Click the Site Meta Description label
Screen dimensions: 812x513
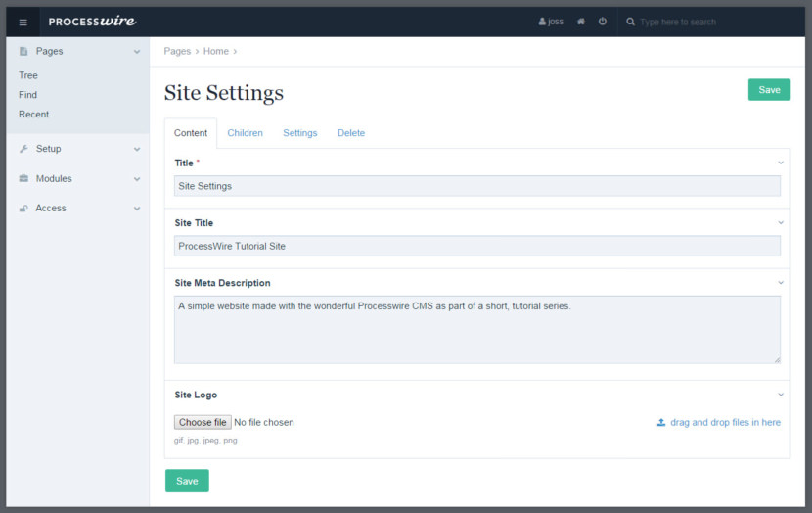click(x=222, y=283)
